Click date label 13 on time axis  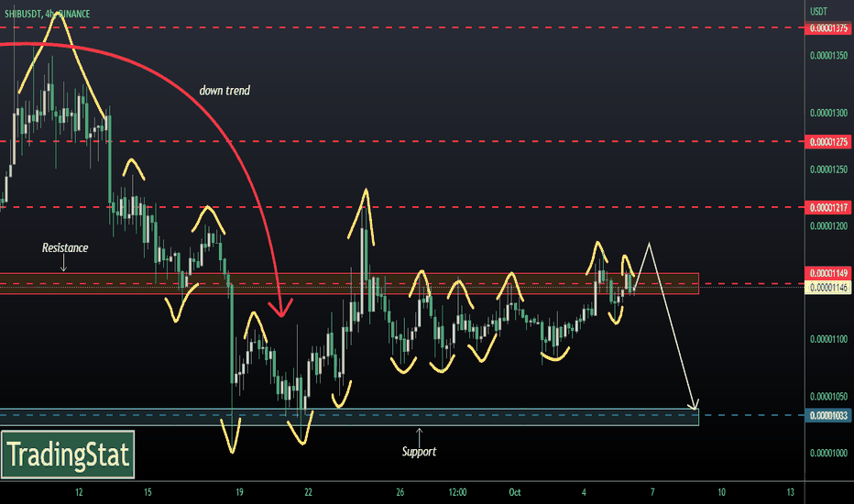[790, 493]
